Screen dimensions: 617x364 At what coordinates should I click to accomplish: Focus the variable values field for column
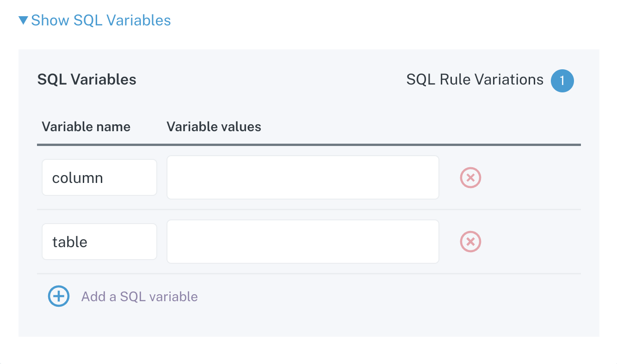pos(302,178)
